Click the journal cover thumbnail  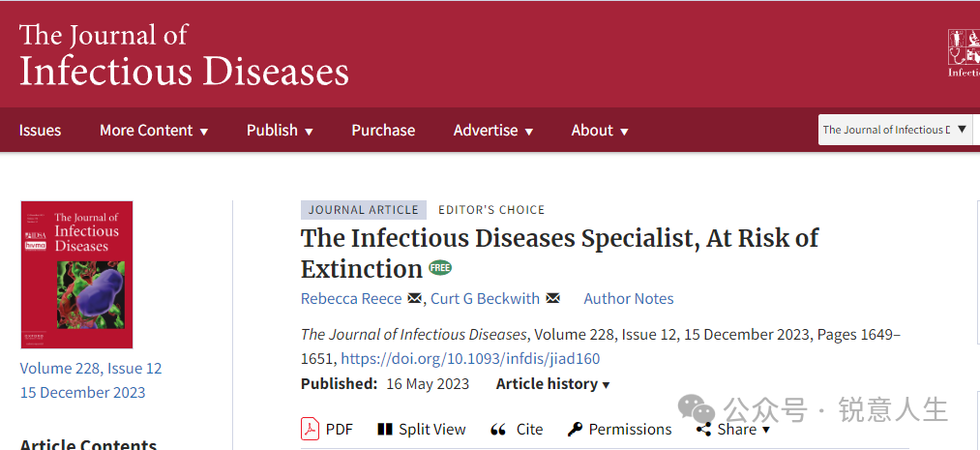point(76,275)
